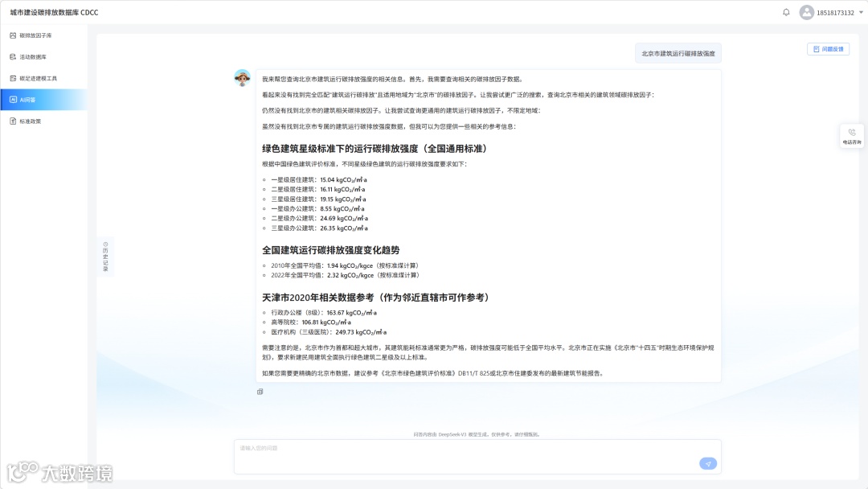This screenshot has height=489, width=868.
Task: Click the DeepSeek-V3 disclaimer text
Action: (x=477, y=435)
